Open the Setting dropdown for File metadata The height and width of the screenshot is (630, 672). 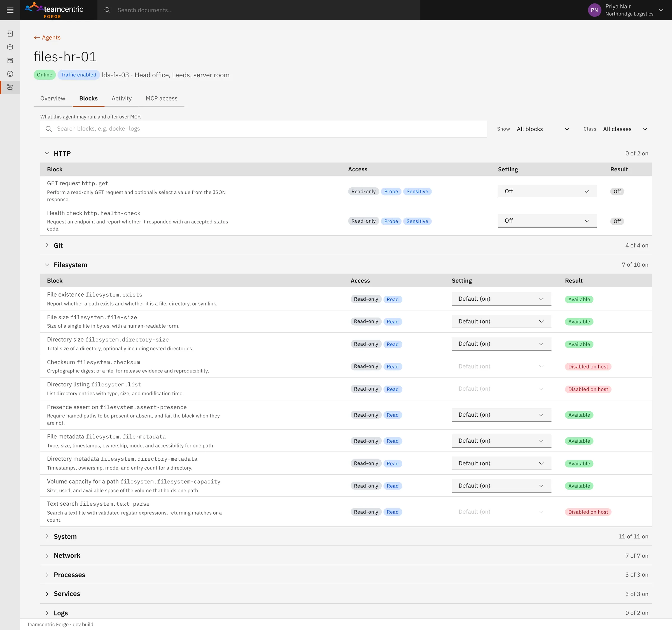[501, 441]
